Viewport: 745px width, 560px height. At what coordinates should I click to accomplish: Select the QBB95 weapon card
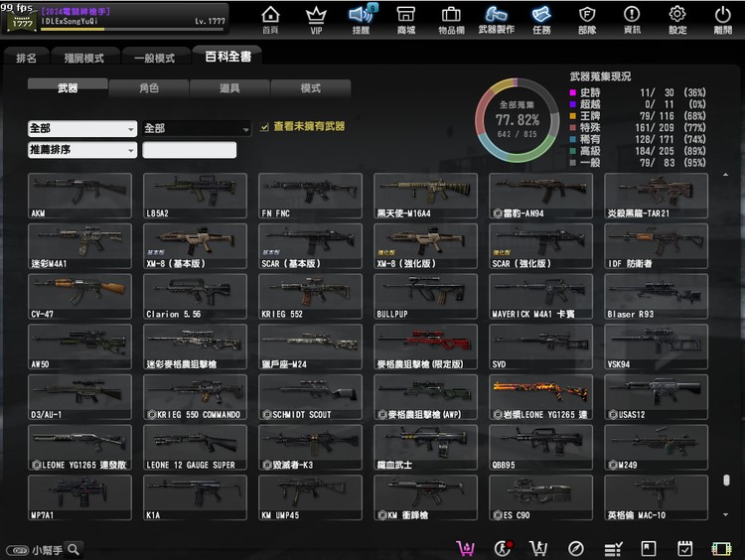pyautogui.click(x=540, y=448)
